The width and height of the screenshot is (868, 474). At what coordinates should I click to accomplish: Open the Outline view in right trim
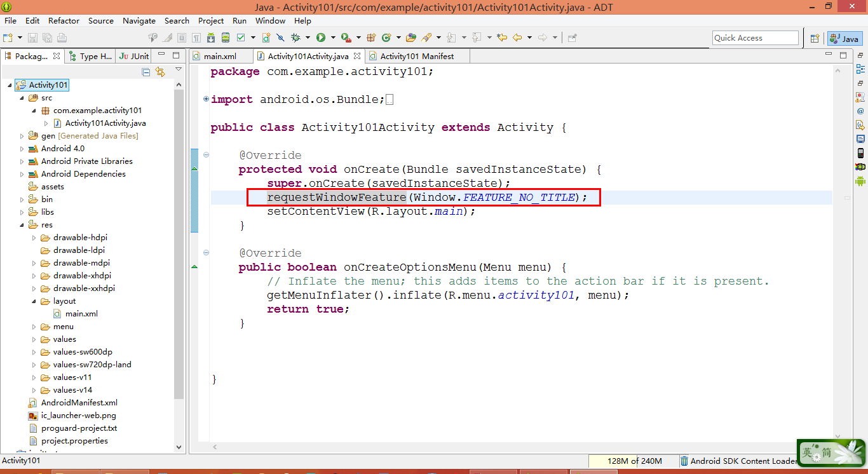(x=860, y=68)
